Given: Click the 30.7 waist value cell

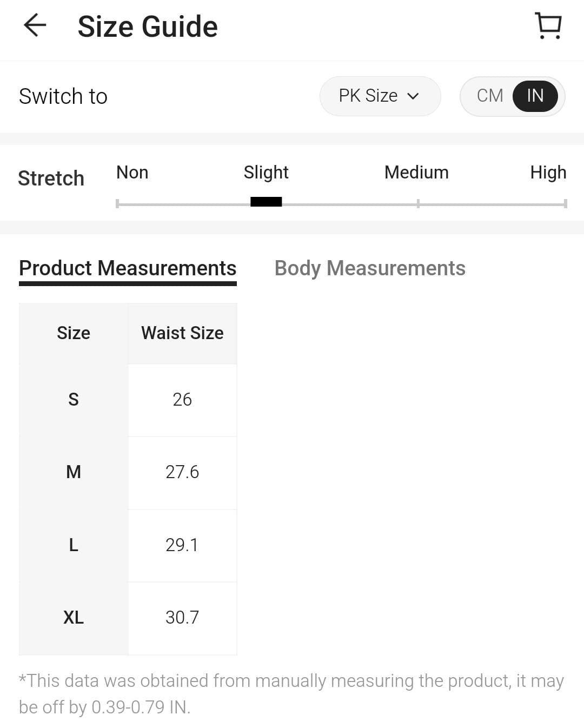Looking at the screenshot, I should (x=182, y=617).
